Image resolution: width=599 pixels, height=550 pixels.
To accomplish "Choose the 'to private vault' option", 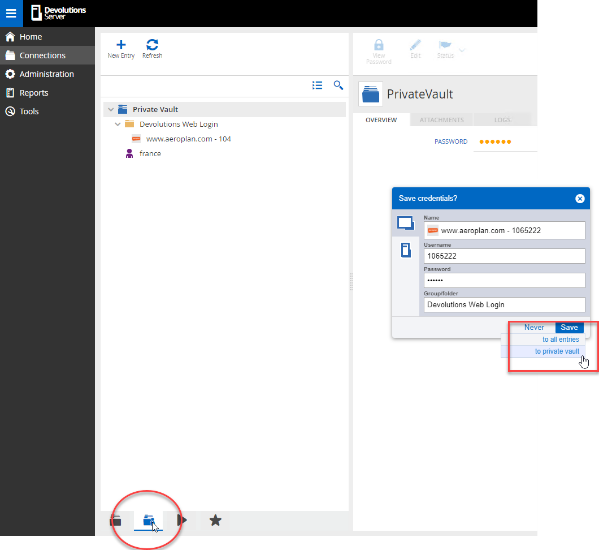I will pos(557,351).
